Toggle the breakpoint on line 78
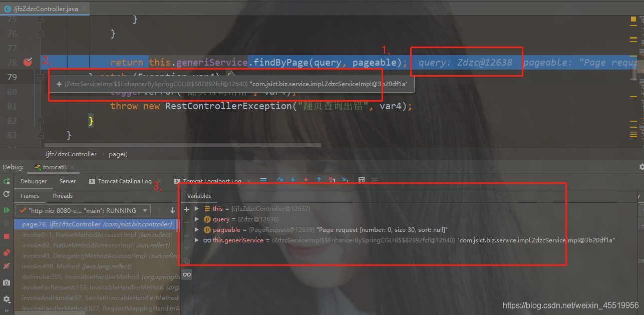This screenshot has width=644, height=315. point(28,62)
